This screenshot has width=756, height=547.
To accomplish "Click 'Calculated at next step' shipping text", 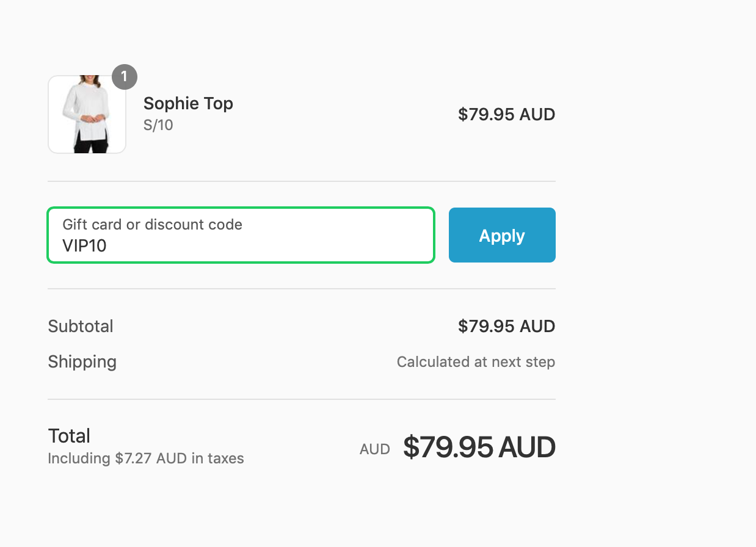I will [476, 362].
